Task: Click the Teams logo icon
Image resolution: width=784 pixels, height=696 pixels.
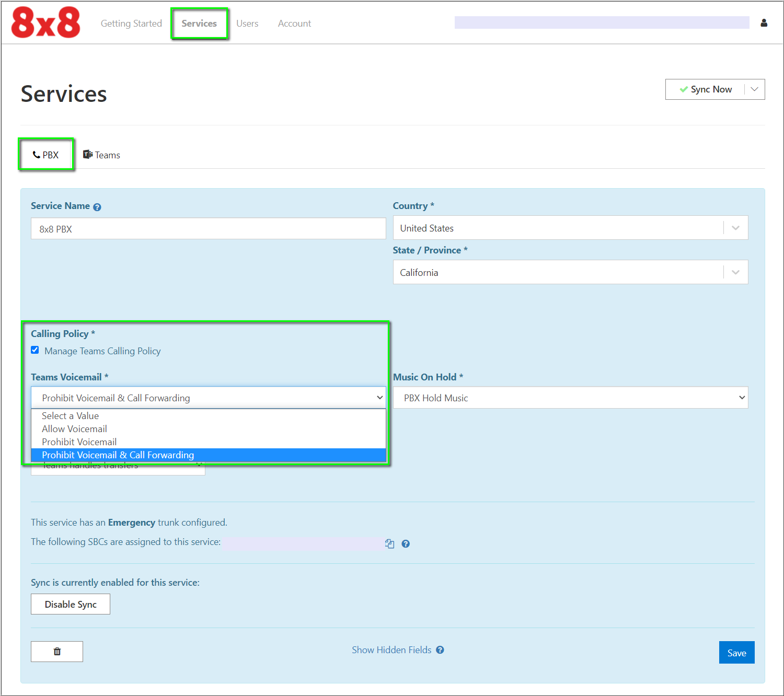Action: [x=88, y=154]
